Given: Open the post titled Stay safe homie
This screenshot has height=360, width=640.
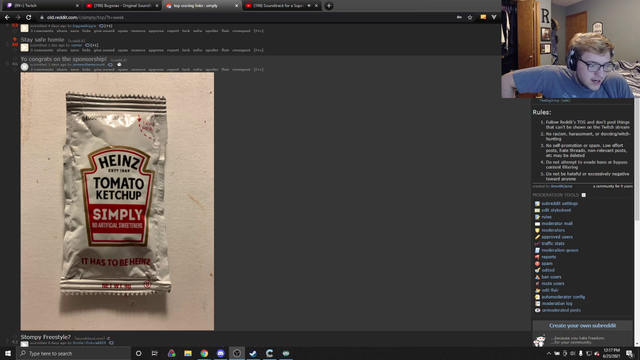Looking at the screenshot, I should pyautogui.click(x=42, y=40).
